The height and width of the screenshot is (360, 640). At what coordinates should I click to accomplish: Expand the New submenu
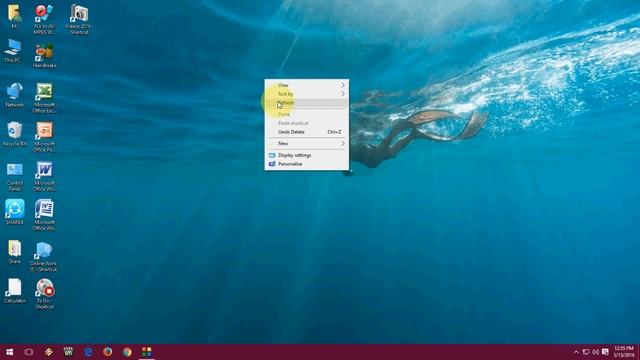pyautogui.click(x=307, y=144)
